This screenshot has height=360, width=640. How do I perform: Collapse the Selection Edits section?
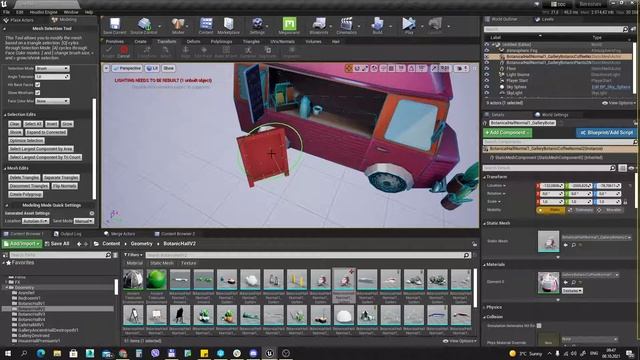(x=5, y=115)
